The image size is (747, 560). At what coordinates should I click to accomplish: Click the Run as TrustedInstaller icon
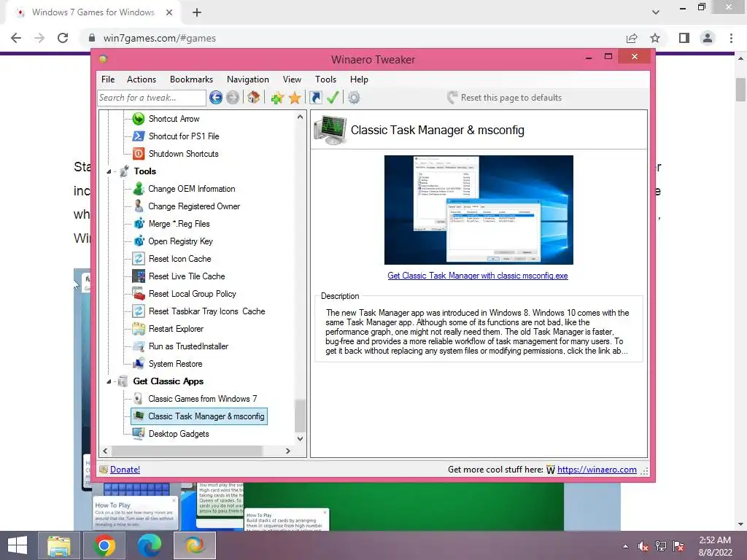click(138, 346)
